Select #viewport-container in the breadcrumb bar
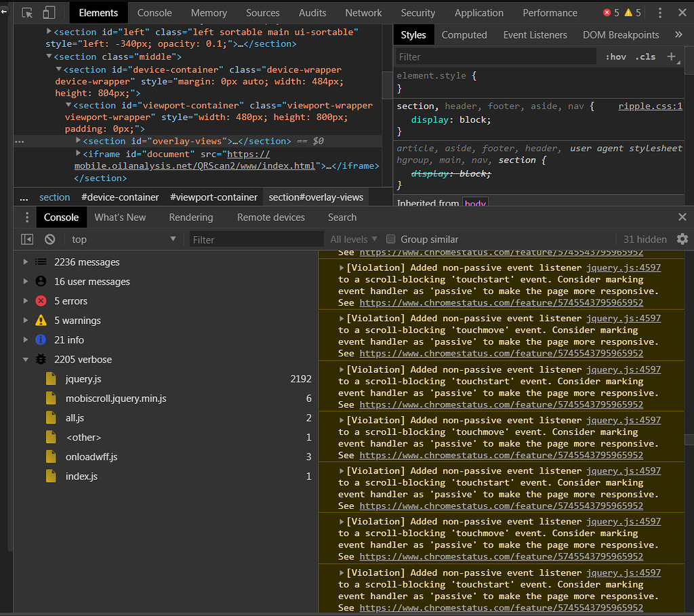 213,197
